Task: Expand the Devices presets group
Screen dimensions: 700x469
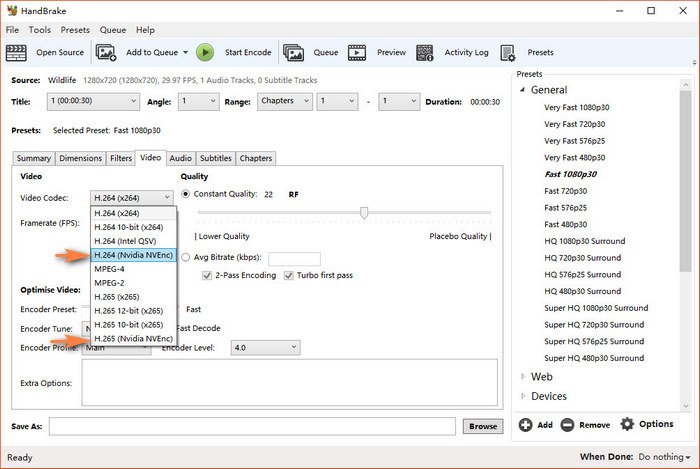Action: pyautogui.click(x=523, y=396)
